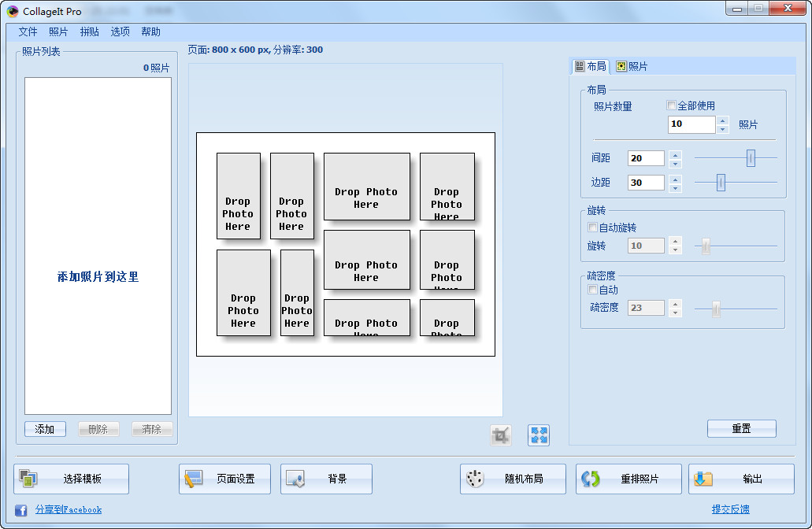Click the fit-to-window arrows icon
812x529 pixels.
pyautogui.click(x=539, y=435)
